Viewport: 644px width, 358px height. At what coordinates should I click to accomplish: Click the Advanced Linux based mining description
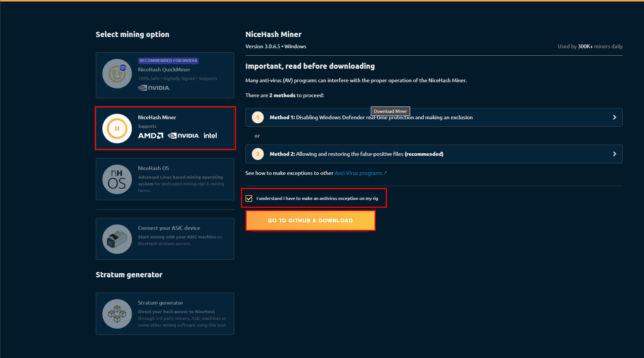tap(181, 184)
